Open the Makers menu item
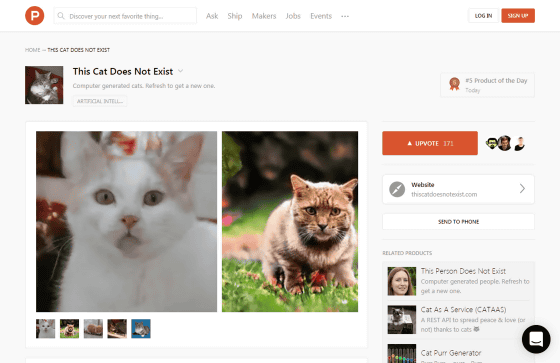 point(264,16)
